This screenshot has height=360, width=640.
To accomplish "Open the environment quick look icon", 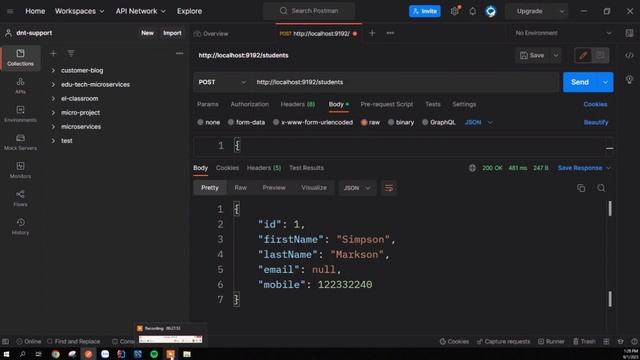I will pyautogui.click(x=629, y=33).
